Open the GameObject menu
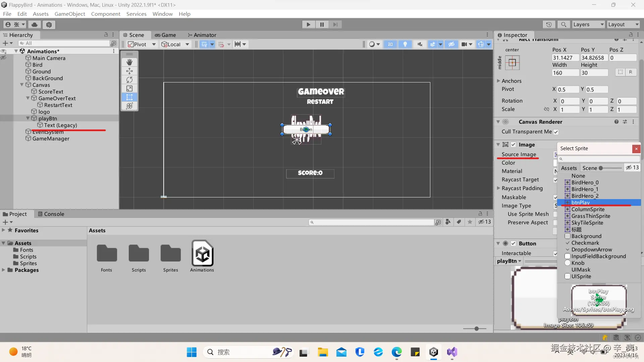The height and width of the screenshot is (362, 644). [70, 14]
